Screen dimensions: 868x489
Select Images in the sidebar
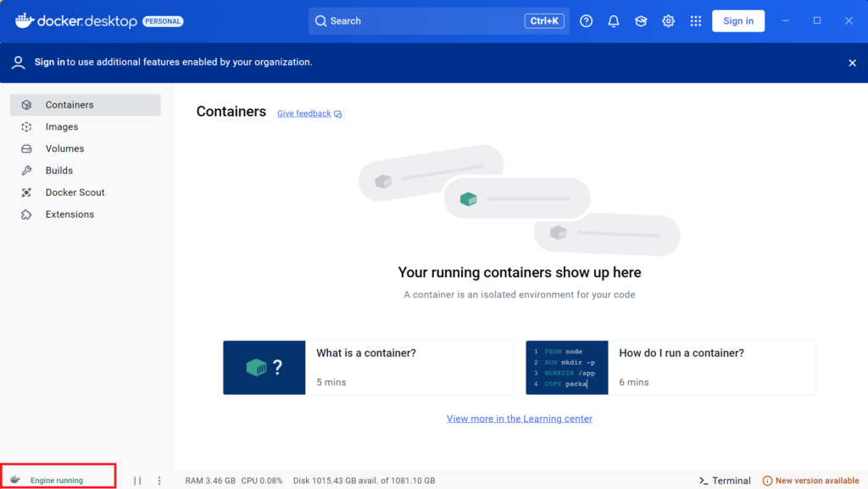(61, 127)
